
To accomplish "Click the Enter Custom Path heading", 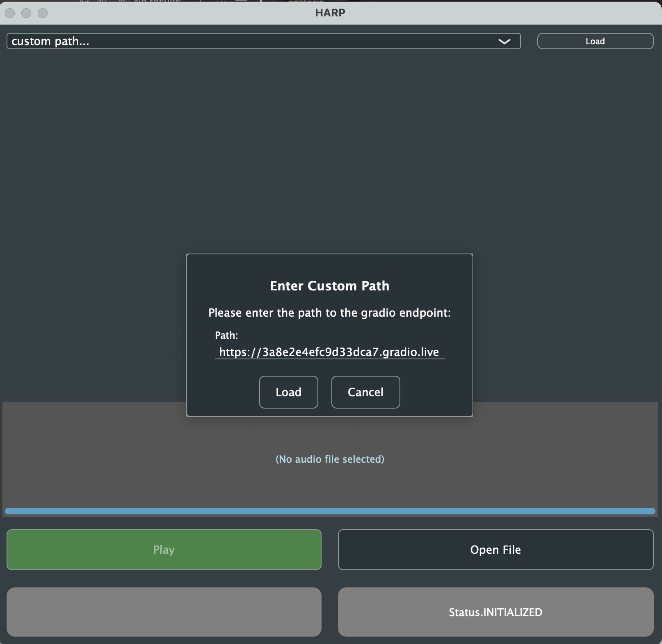I will coord(329,286).
